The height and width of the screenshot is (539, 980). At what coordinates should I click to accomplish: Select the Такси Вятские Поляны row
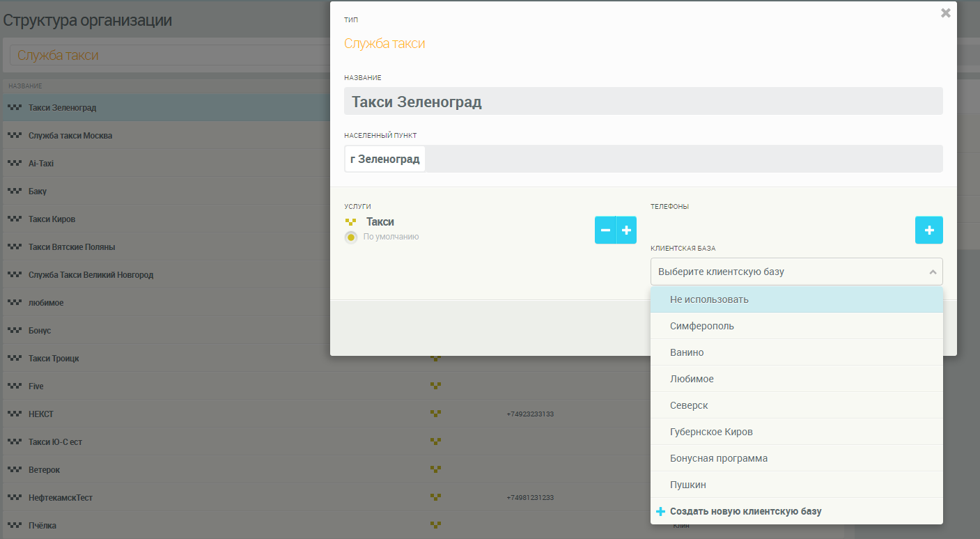pos(71,247)
